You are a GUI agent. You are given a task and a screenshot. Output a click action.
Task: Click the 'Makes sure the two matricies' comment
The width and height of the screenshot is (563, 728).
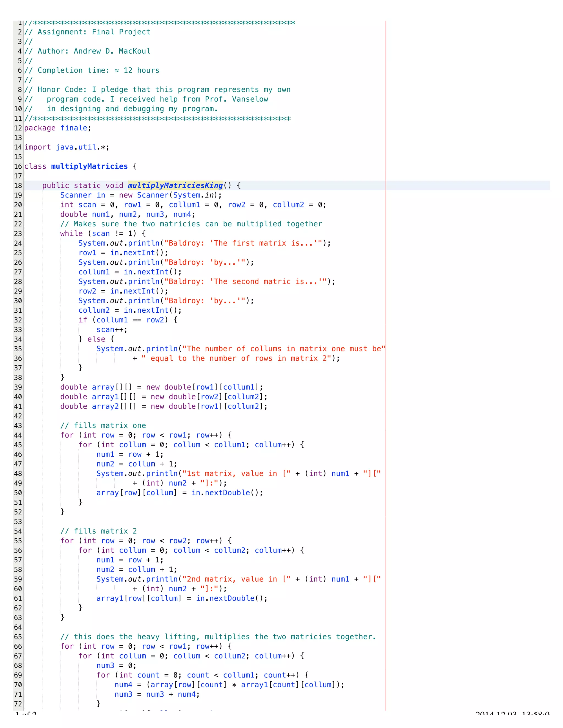[191, 224]
